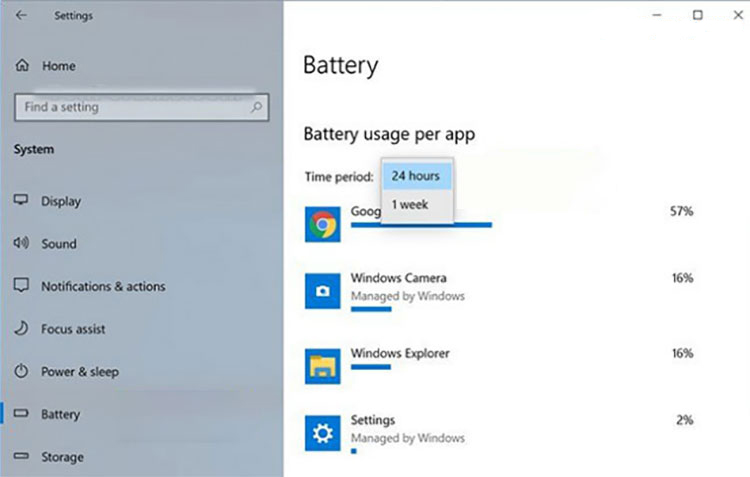Close the Settings window
750x477 pixels.
(738, 15)
